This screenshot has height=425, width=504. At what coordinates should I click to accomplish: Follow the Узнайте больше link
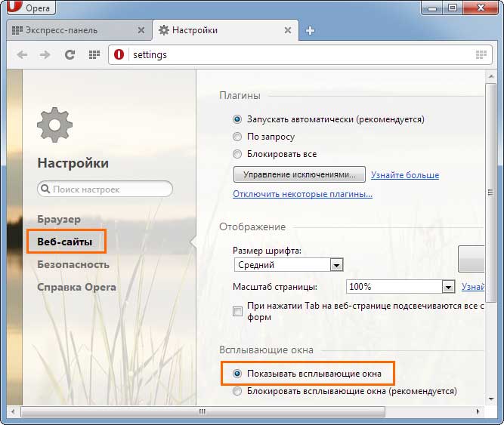[405, 175]
